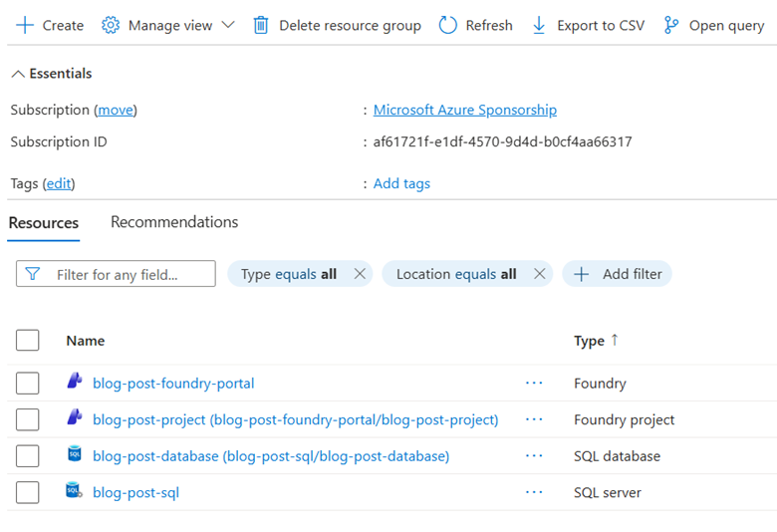Click the Foundry project type cell
The height and width of the screenshot is (532, 777).
624,420
